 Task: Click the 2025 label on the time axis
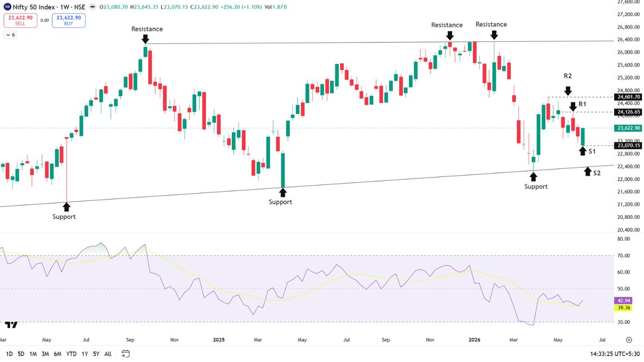(x=218, y=340)
